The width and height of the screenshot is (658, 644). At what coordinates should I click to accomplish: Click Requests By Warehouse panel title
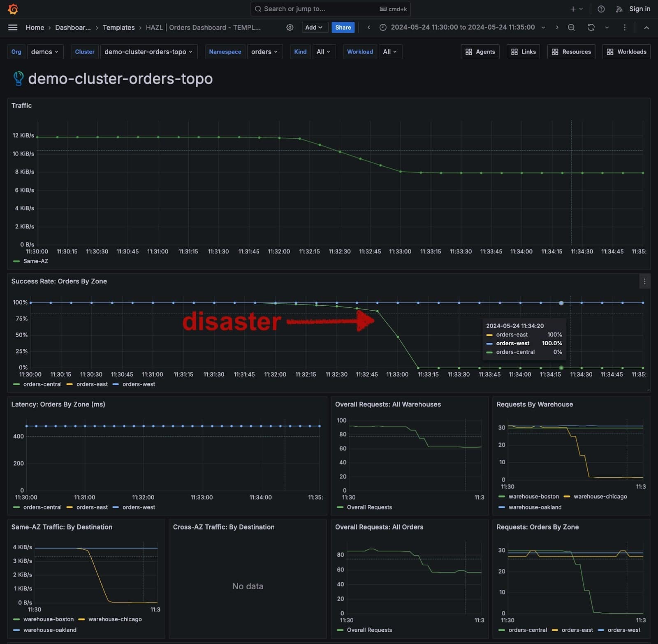click(x=535, y=404)
